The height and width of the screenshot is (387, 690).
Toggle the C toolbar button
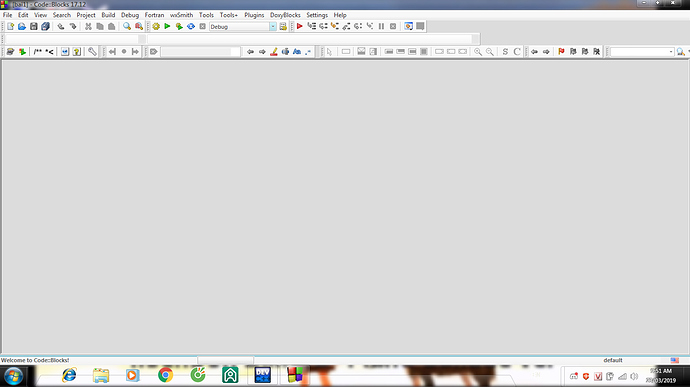[517, 52]
